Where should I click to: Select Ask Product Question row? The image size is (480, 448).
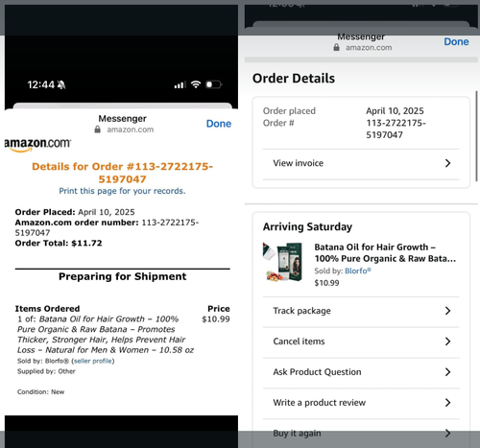pyautogui.click(x=361, y=372)
